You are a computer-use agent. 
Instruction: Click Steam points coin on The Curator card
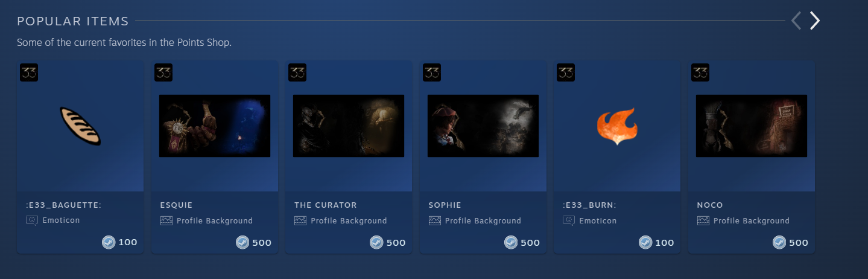click(376, 243)
